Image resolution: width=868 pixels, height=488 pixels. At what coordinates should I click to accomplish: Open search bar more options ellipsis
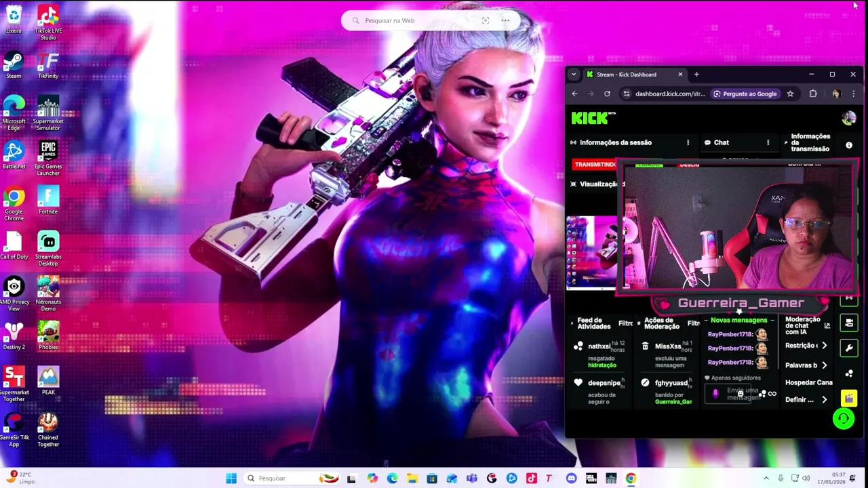[505, 20]
